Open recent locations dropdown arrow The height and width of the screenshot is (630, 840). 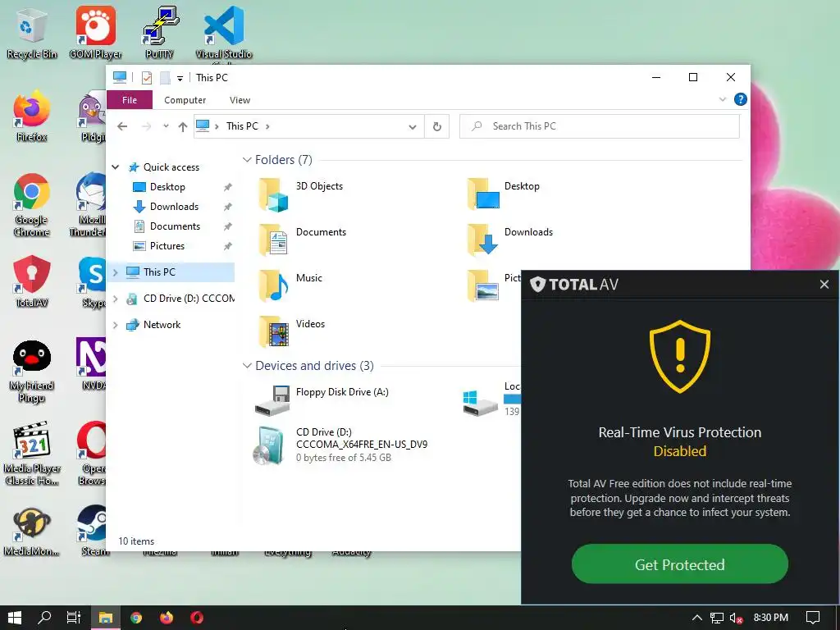click(166, 126)
